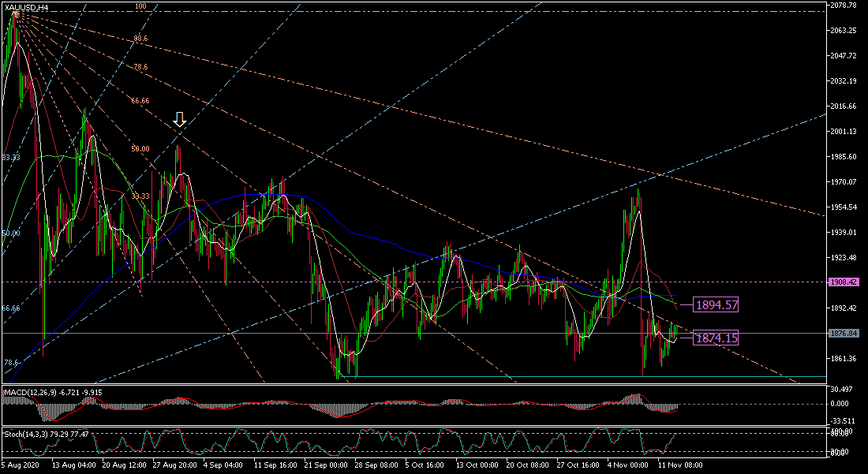This screenshot has width=868, height=474.
Task: Click the 1874.15 price label box
Action: pyautogui.click(x=716, y=338)
